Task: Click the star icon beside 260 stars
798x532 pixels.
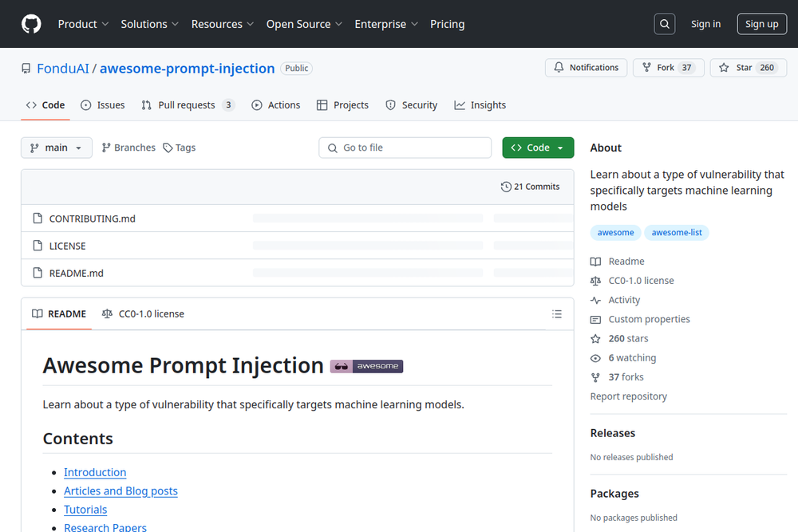Action: point(595,339)
